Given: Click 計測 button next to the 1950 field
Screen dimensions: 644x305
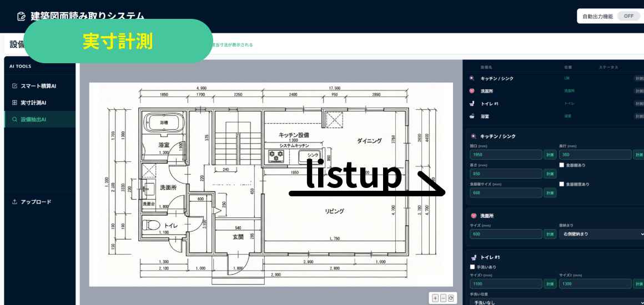Looking at the screenshot, I should 550,155.
